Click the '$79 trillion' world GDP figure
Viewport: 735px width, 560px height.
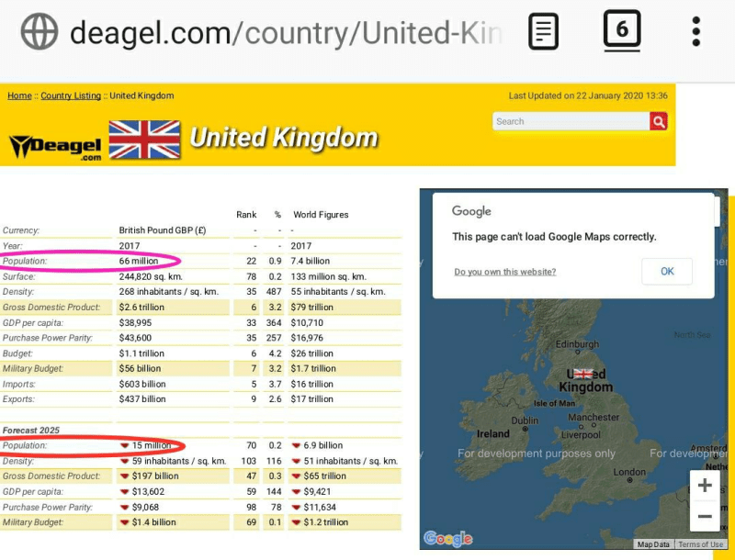(x=311, y=308)
